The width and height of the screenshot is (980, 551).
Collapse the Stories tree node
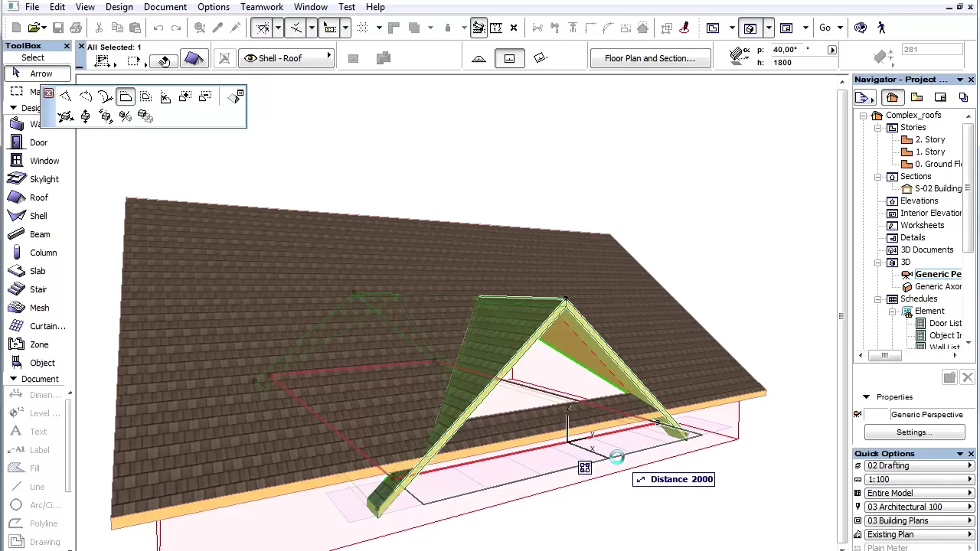click(x=878, y=128)
